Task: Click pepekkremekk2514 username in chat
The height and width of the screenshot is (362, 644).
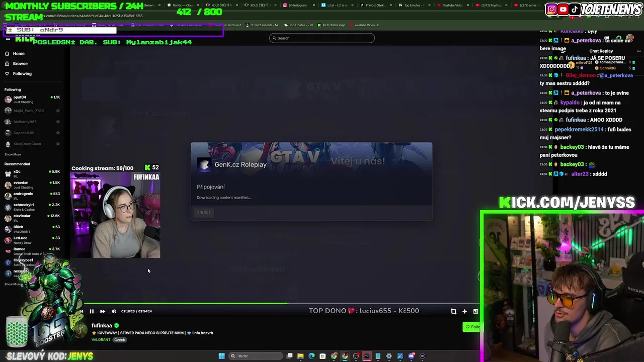Action: coord(579,129)
